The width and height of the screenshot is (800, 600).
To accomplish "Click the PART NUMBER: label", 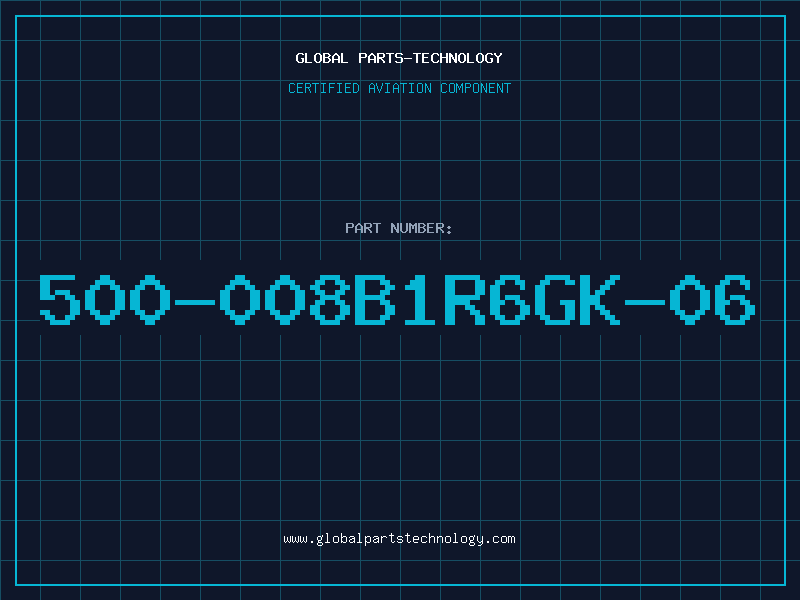I will tap(399, 228).
